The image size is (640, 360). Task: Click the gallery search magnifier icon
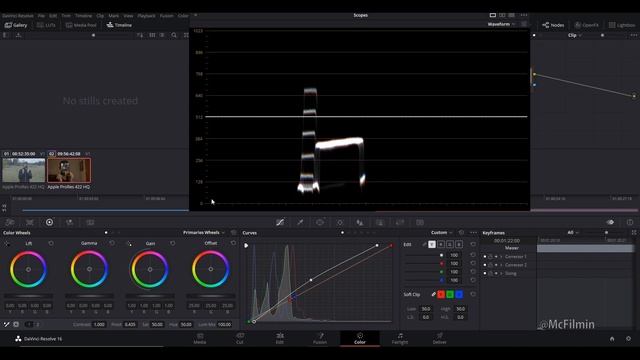click(x=174, y=35)
